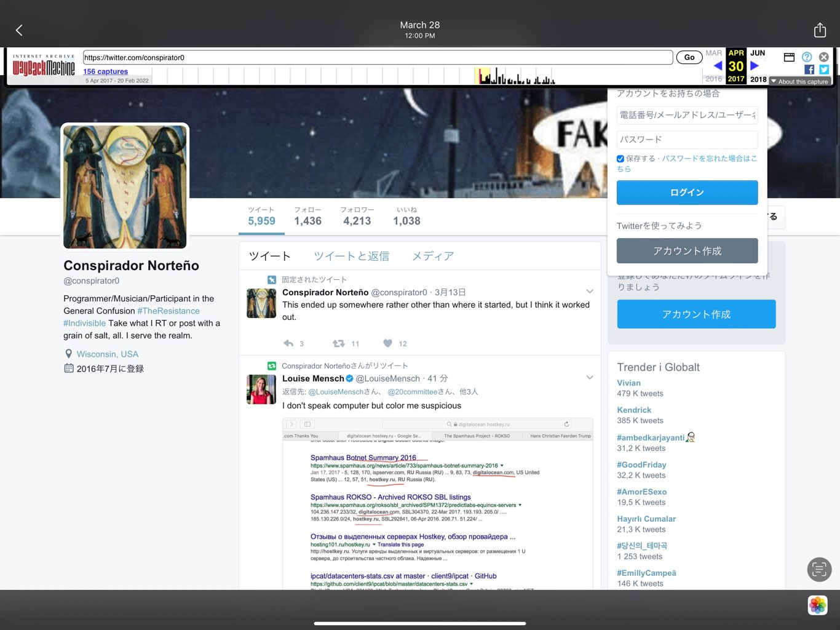840x630 pixels.
Task: Open the Photos app icon
Action: tap(818, 605)
